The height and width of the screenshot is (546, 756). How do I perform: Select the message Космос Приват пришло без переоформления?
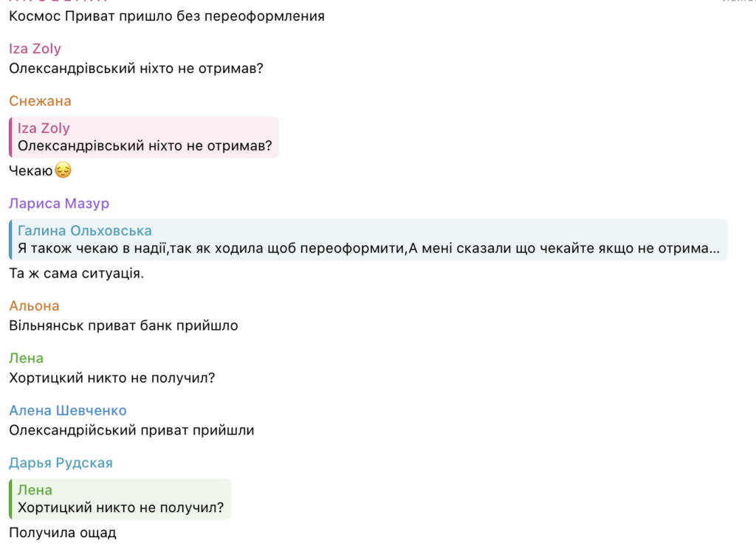(167, 15)
